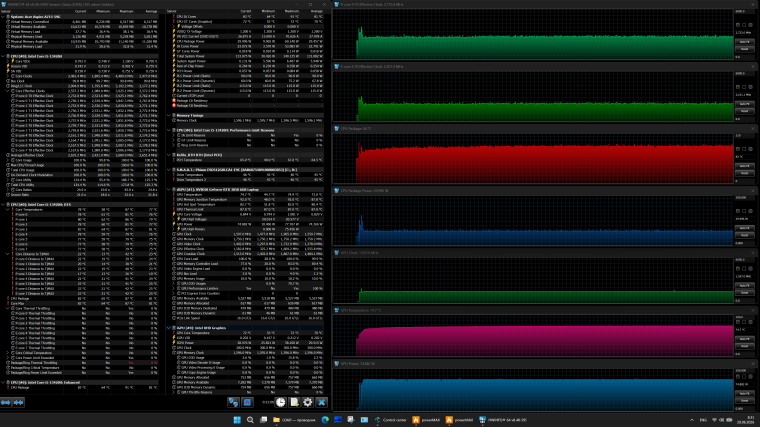760x427 pixels.
Task: Click Reset in the GPU Temperature graph
Action: [x=745, y=346]
